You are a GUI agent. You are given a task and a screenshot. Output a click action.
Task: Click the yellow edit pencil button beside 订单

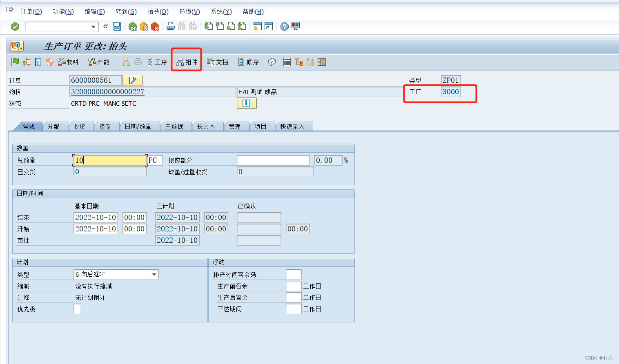(132, 80)
